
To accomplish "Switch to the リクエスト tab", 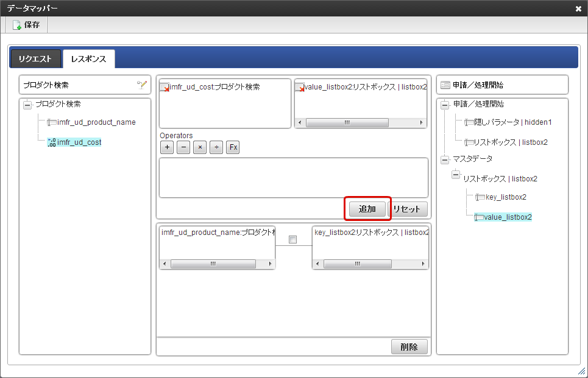I will pos(35,59).
